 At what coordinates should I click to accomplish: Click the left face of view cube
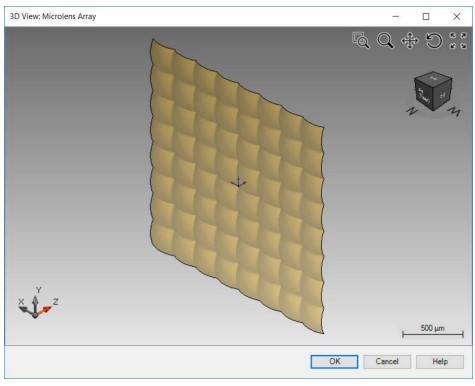pos(424,96)
